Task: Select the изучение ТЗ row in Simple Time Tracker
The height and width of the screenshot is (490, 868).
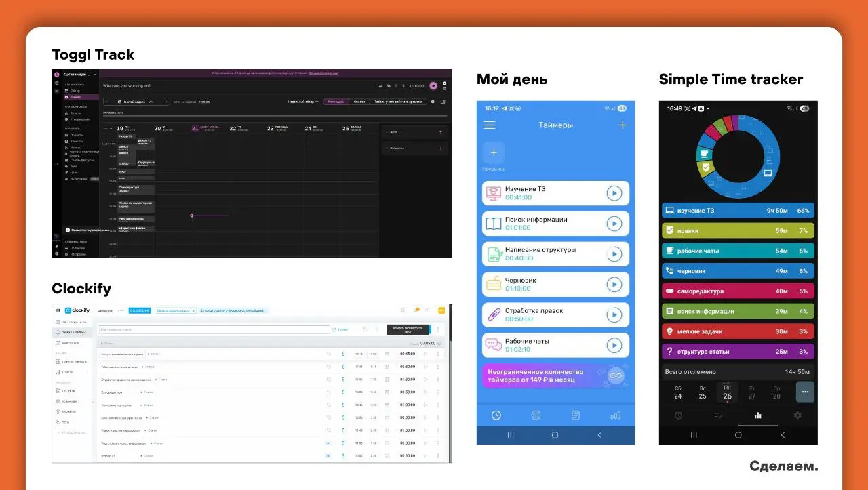Action: coord(738,211)
